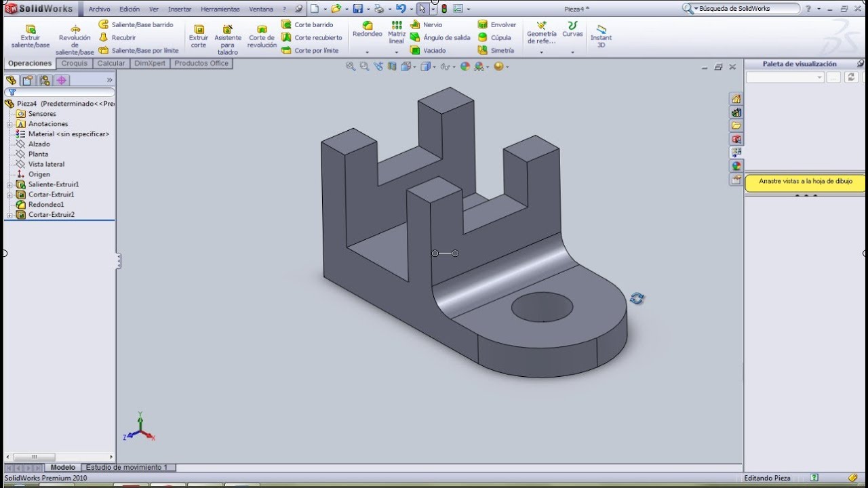The height and width of the screenshot is (488, 868).
Task: Toggle Instant 3D mode
Action: click(x=601, y=35)
